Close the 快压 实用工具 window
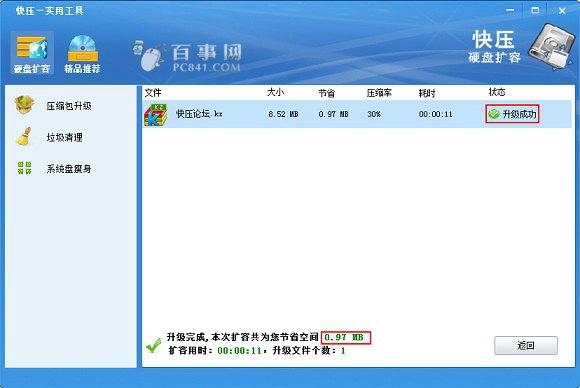Viewport: 580px width, 388px height. [x=562, y=11]
